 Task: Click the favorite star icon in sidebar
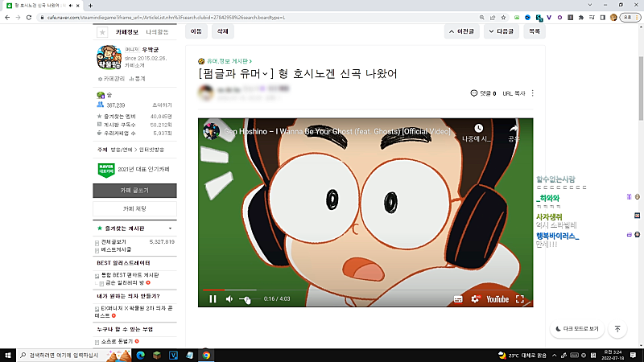coord(101,32)
